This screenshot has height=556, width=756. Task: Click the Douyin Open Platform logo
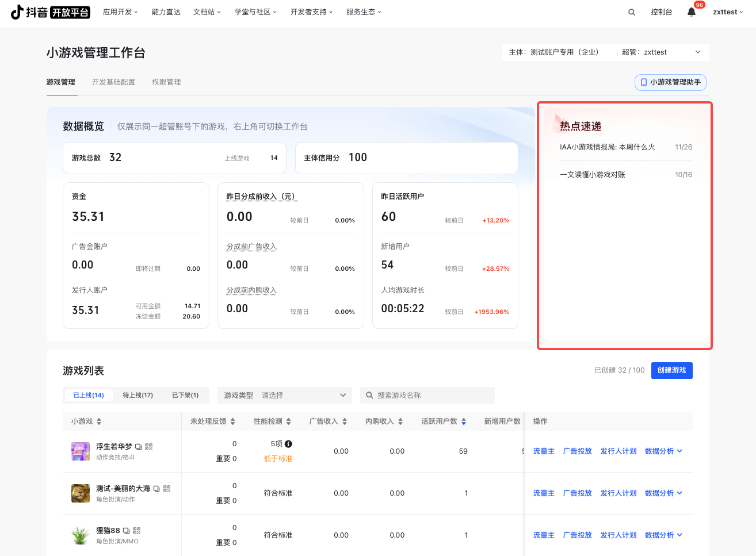tap(51, 12)
